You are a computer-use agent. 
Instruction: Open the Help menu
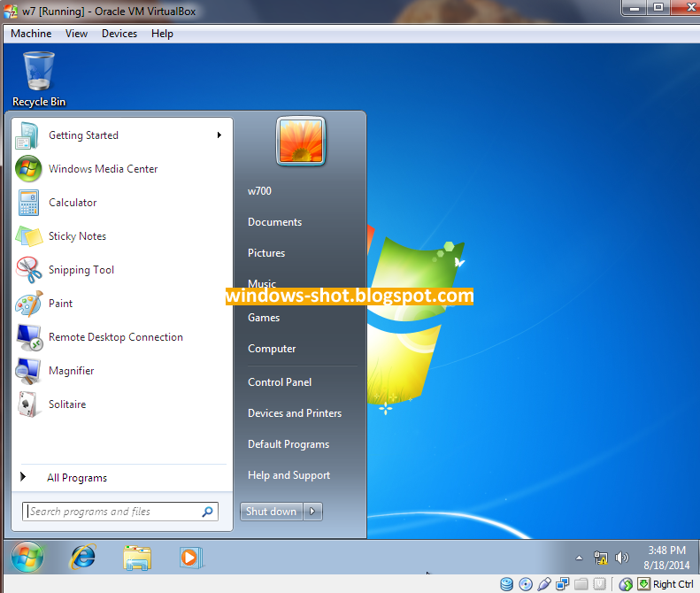[x=162, y=34]
